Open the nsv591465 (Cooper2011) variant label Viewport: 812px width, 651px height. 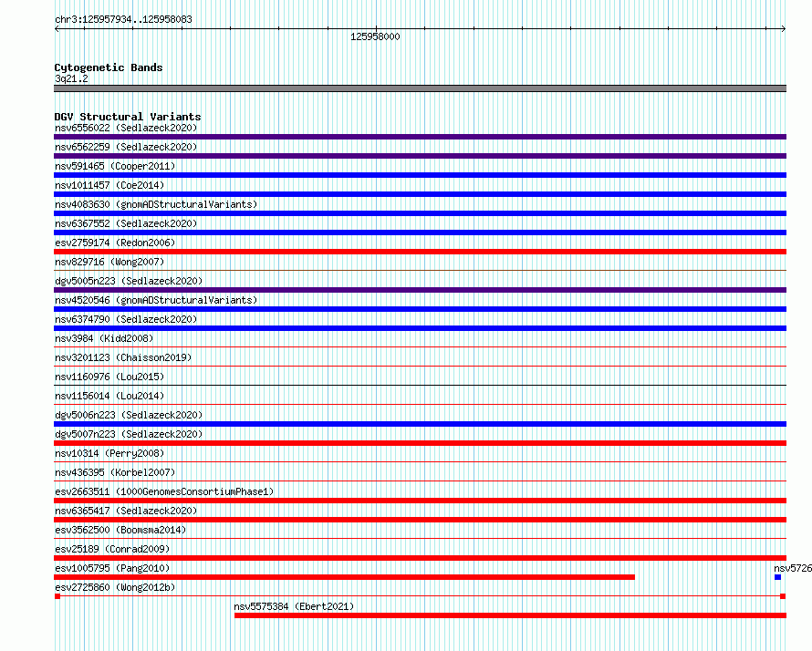[115, 166]
